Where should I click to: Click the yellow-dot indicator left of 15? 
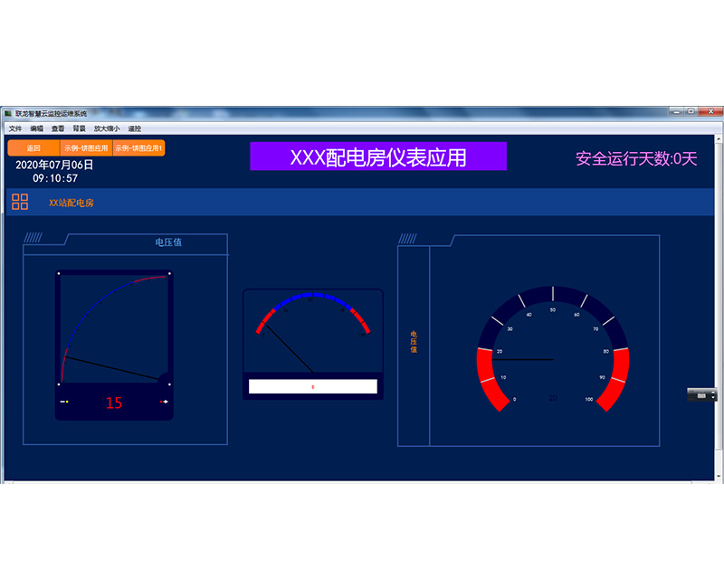tap(64, 402)
